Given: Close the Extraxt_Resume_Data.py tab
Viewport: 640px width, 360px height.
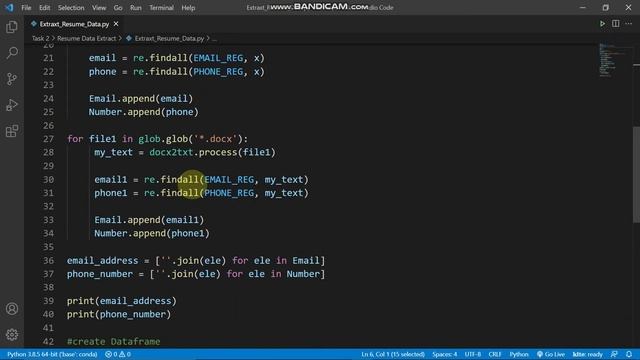Looking at the screenshot, I should (116, 24).
